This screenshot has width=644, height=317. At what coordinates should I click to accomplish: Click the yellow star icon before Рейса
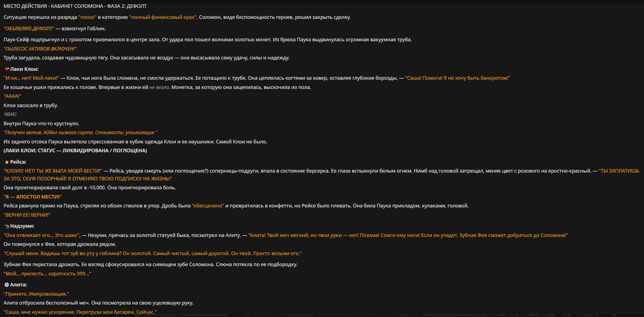coord(6,162)
